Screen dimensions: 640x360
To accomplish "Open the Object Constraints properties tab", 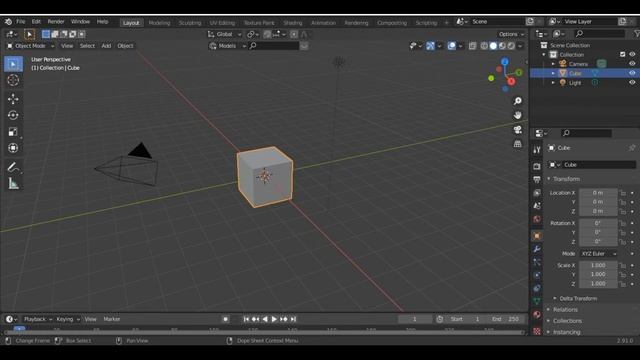I will pos(537,288).
